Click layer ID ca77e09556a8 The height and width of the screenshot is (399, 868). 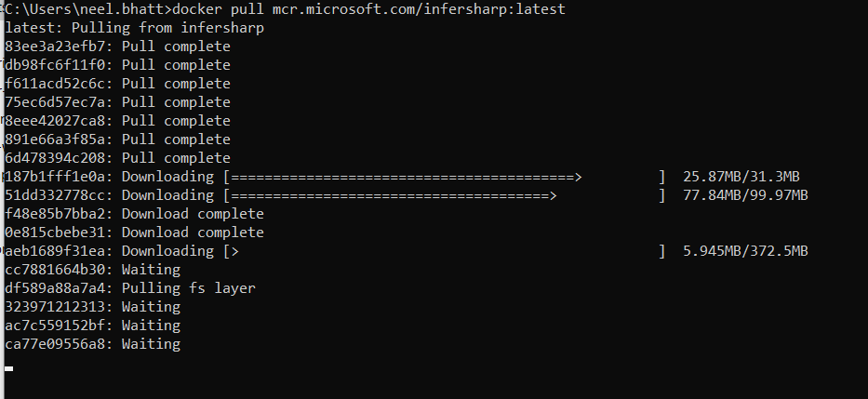pyautogui.click(x=59, y=344)
